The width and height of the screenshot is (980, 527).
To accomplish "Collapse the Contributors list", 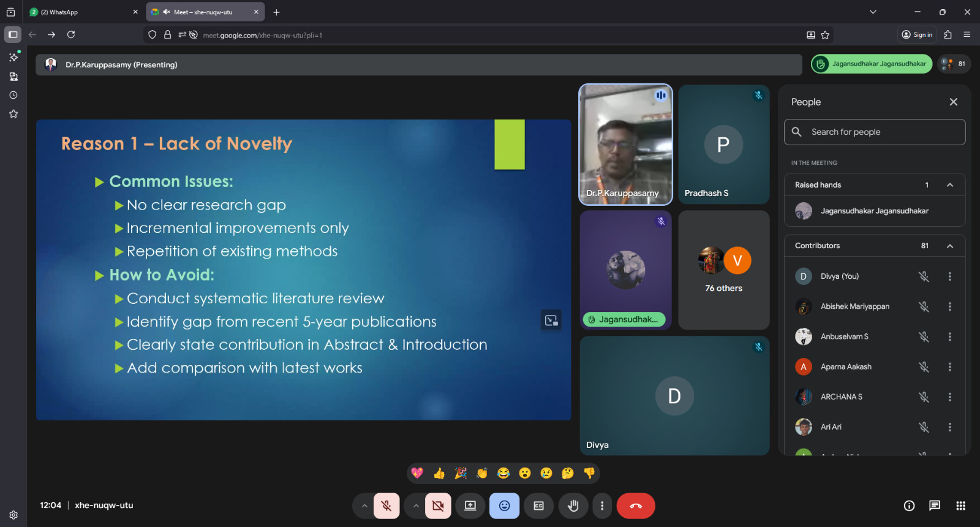I will coord(950,246).
